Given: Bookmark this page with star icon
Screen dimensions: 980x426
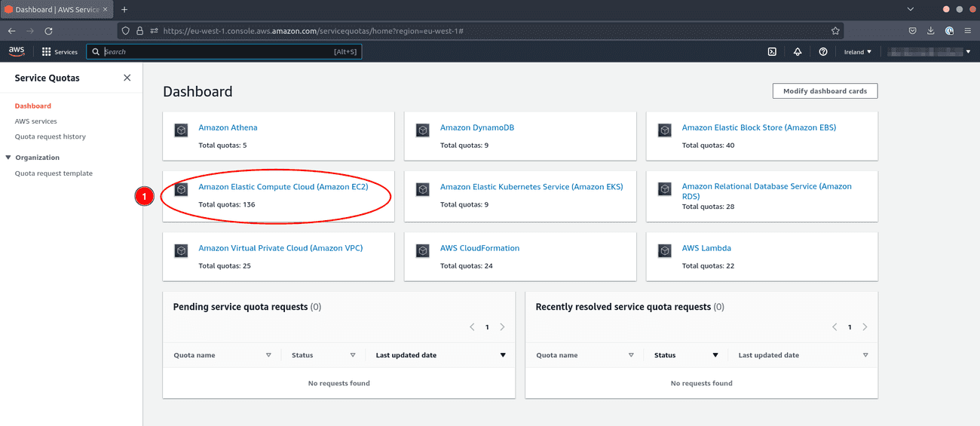Looking at the screenshot, I should [x=835, y=31].
